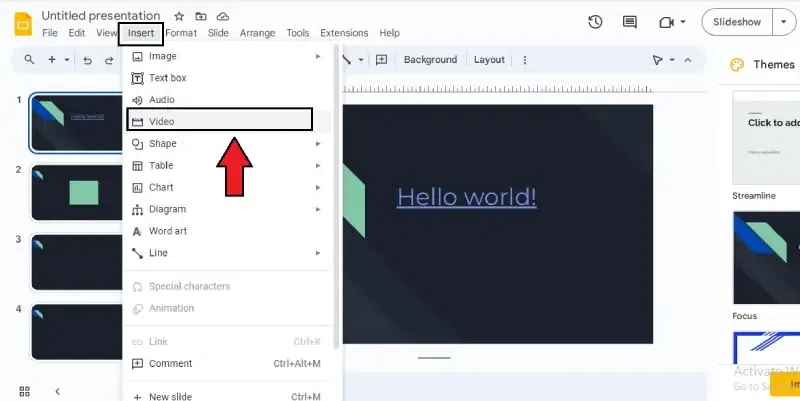Start a video meeting with camera icon

pos(666,22)
